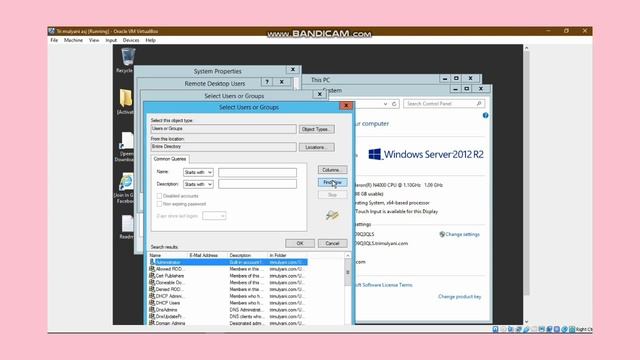Click the VirtualBox window scroll up arrow

point(526,48)
